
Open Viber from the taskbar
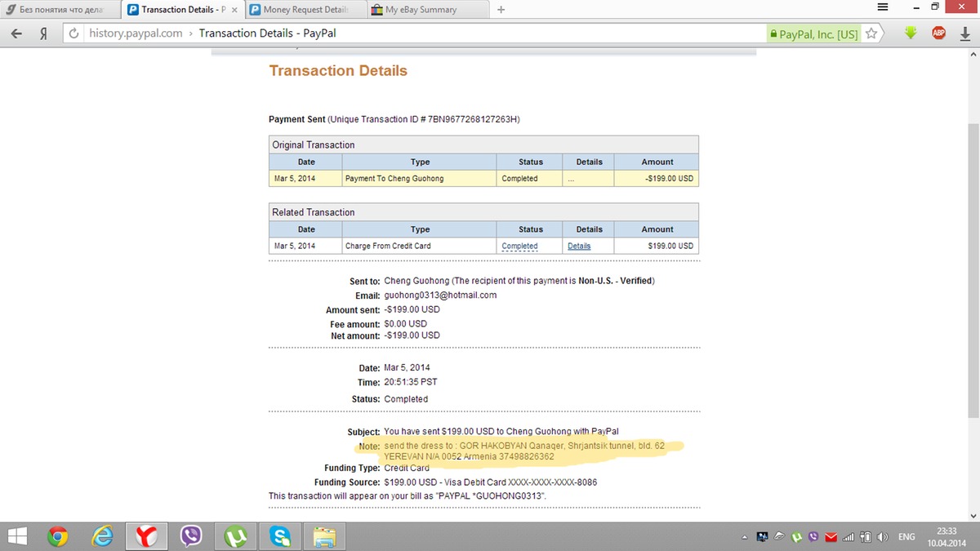[x=192, y=536]
